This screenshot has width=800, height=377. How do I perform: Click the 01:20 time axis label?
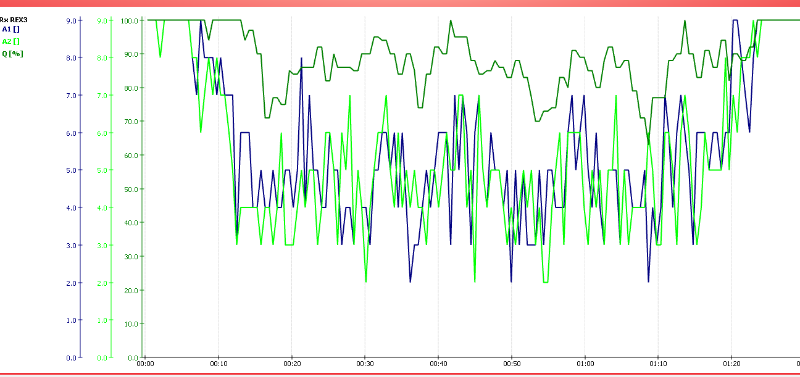[x=731, y=364]
